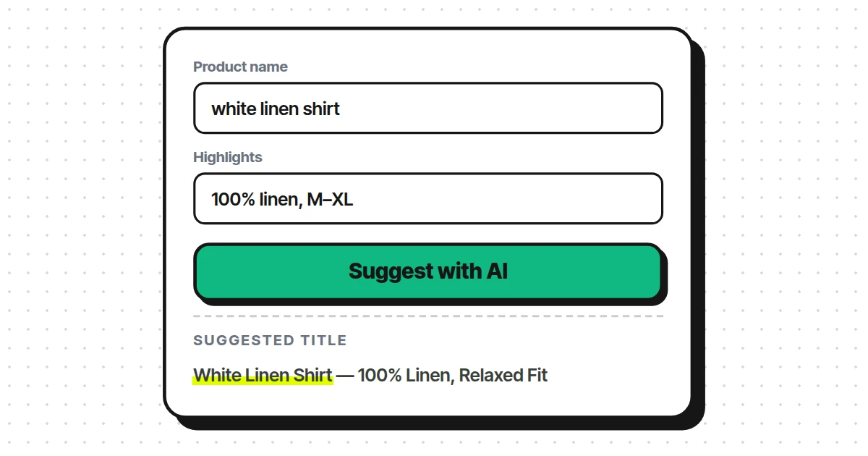Focus the Highlights input field
Image resolution: width=868 pixels, height=456 pixels.
tap(428, 198)
